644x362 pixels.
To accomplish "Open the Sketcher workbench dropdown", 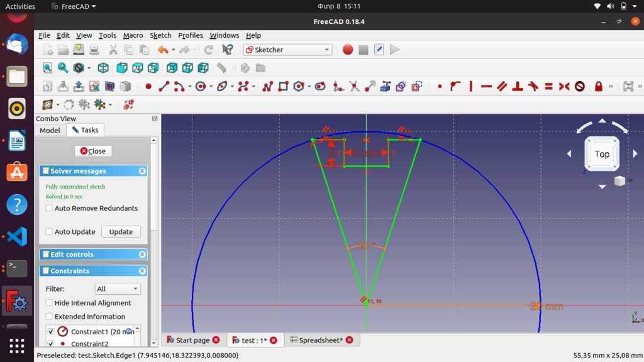I will (287, 50).
